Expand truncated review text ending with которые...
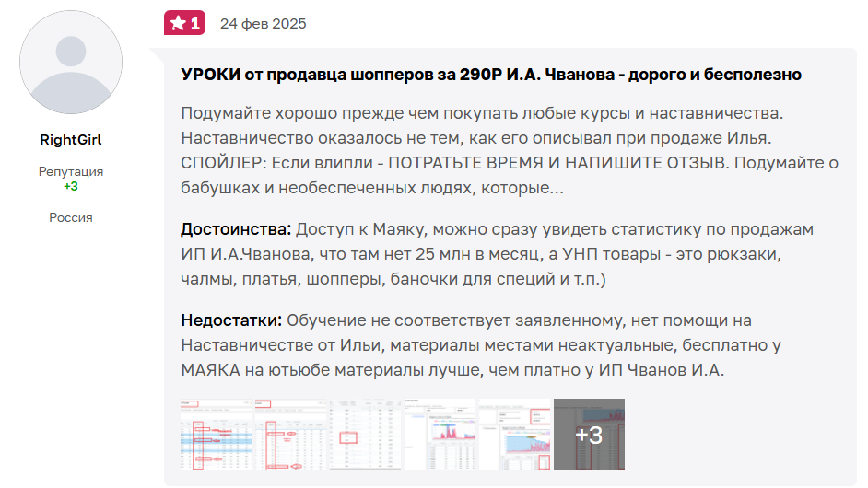The height and width of the screenshot is (488, 868). [x=372, y=188]
